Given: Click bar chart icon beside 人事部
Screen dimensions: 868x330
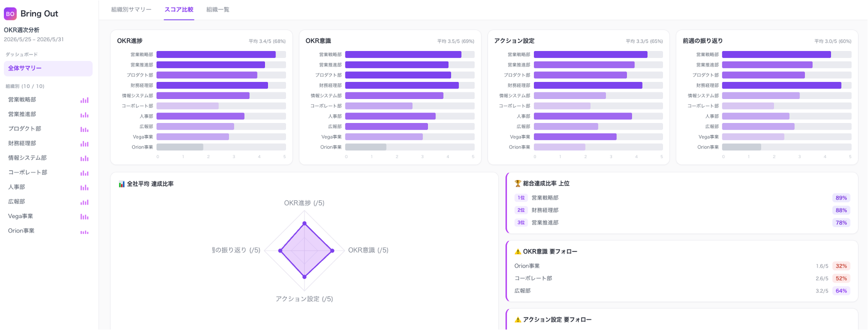Looking at the screenshot, I should (84, 187).
